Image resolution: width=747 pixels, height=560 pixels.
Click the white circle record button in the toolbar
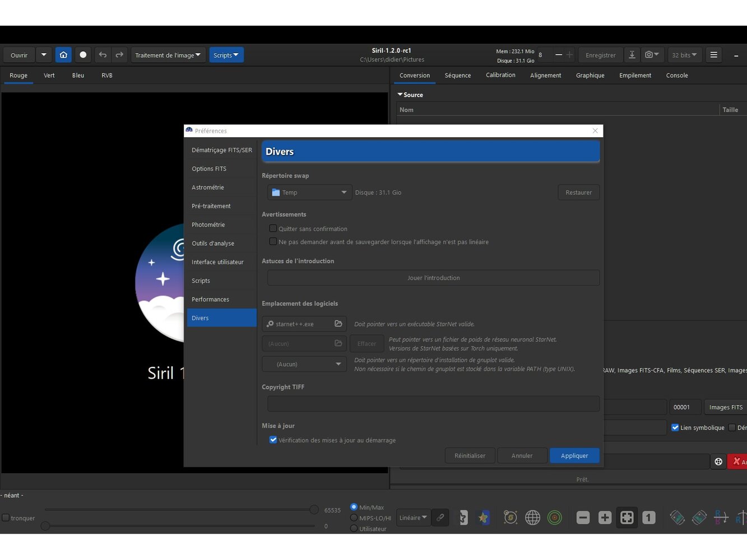[83, 55]
